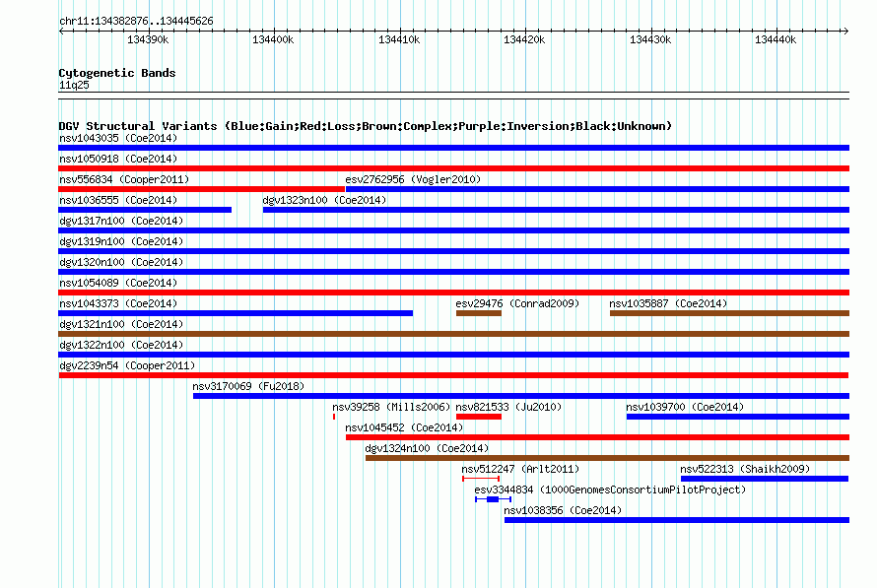The height and width of the screenshot is (588, 877).
Task: Open esv2762956 (Vogler2010) variant label
Action: [x=413, y=179]
